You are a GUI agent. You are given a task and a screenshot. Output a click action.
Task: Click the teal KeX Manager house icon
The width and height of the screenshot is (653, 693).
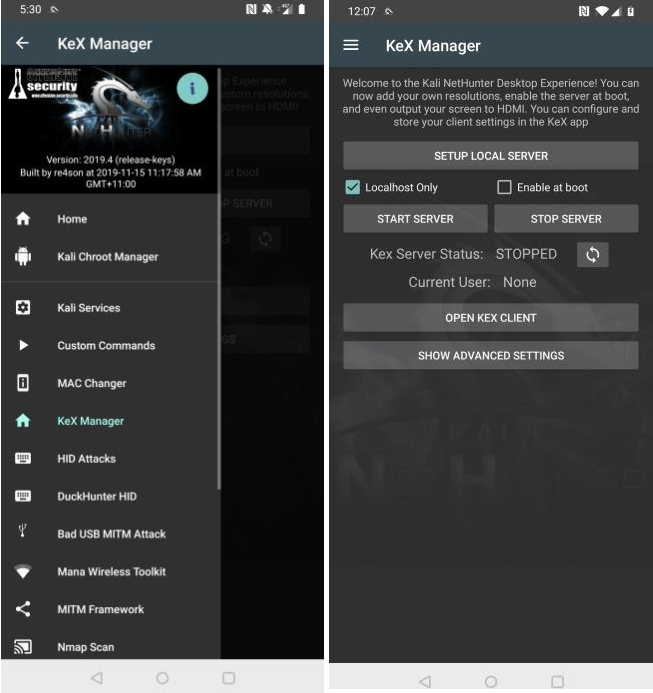[x=23, y=421]
